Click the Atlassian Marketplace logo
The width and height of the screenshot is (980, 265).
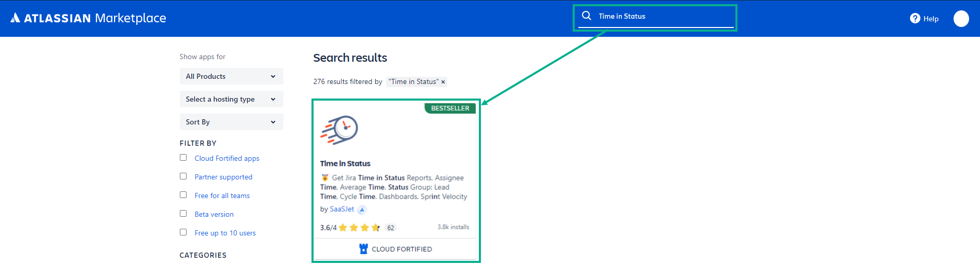click(88, 18)
